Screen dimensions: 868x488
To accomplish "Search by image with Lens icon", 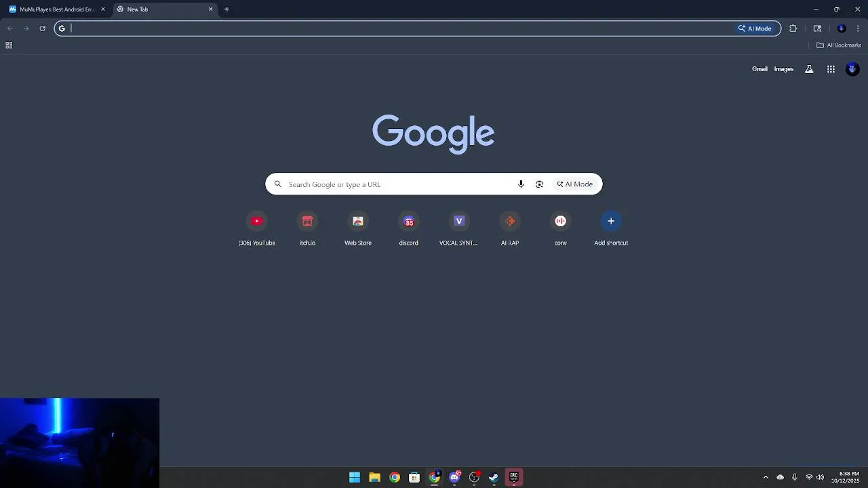I will tap(539, 184).
